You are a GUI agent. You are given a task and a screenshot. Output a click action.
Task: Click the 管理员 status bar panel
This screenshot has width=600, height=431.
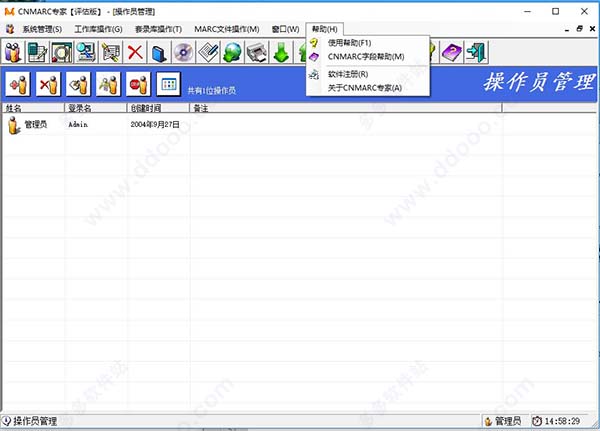click(x=505, y=421)
